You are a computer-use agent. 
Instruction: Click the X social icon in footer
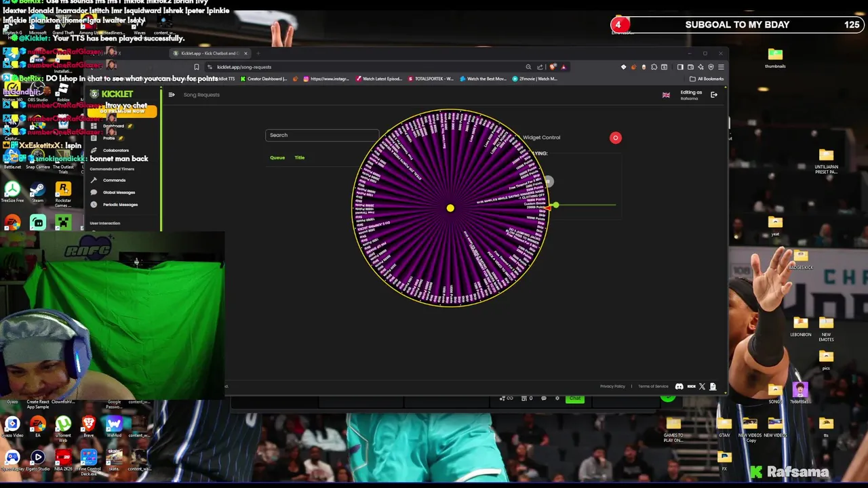(x=702, y=387)
